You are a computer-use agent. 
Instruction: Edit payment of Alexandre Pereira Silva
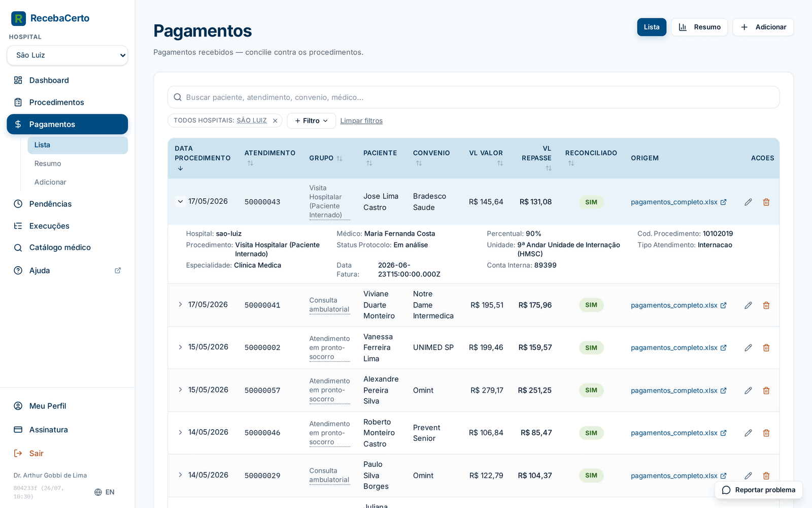click(x=748, y=391)
